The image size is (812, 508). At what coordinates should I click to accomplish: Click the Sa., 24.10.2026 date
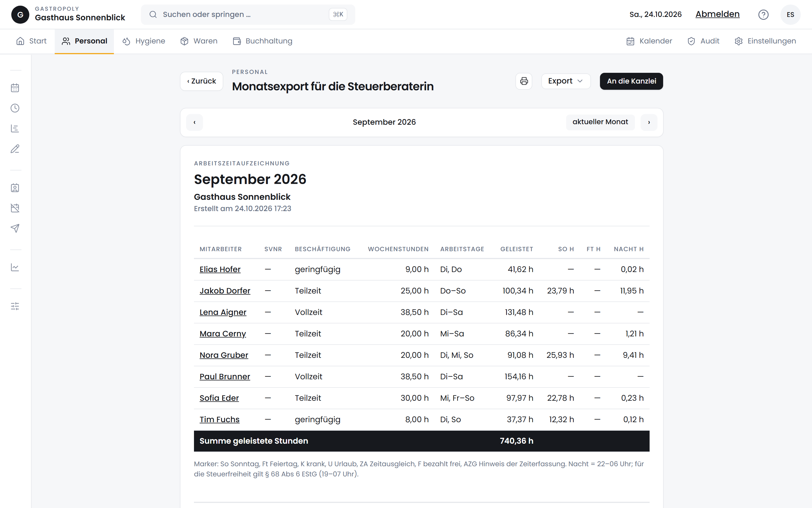coord(655,14)
